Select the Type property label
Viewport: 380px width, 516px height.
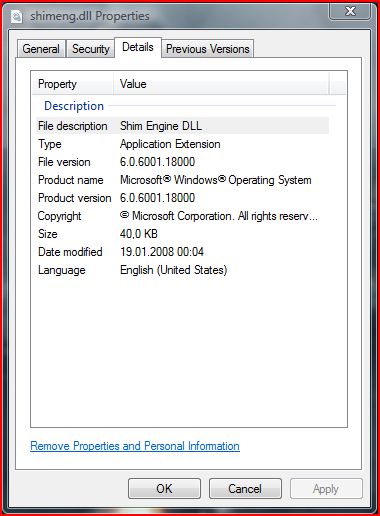click(50, 144)
